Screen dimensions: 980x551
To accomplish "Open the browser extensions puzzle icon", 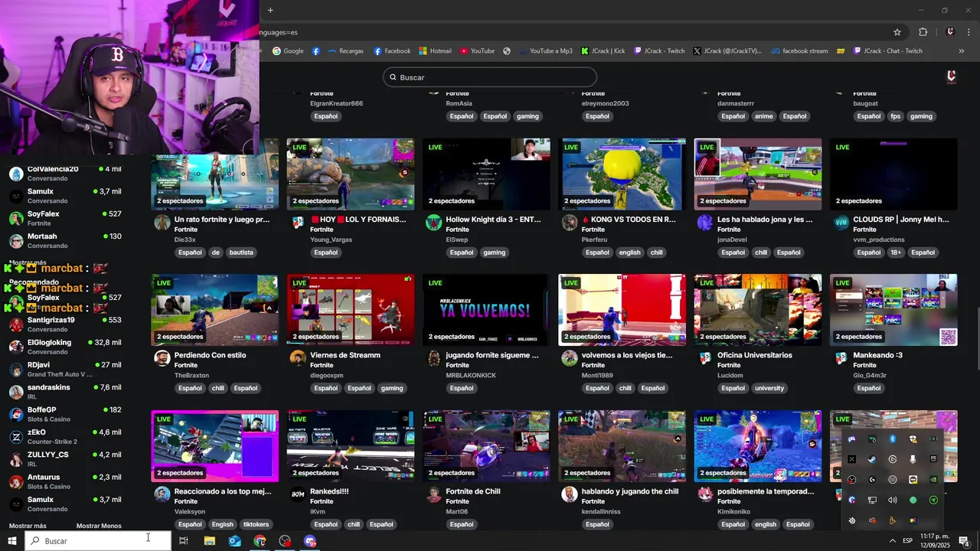I will (923, 32).
